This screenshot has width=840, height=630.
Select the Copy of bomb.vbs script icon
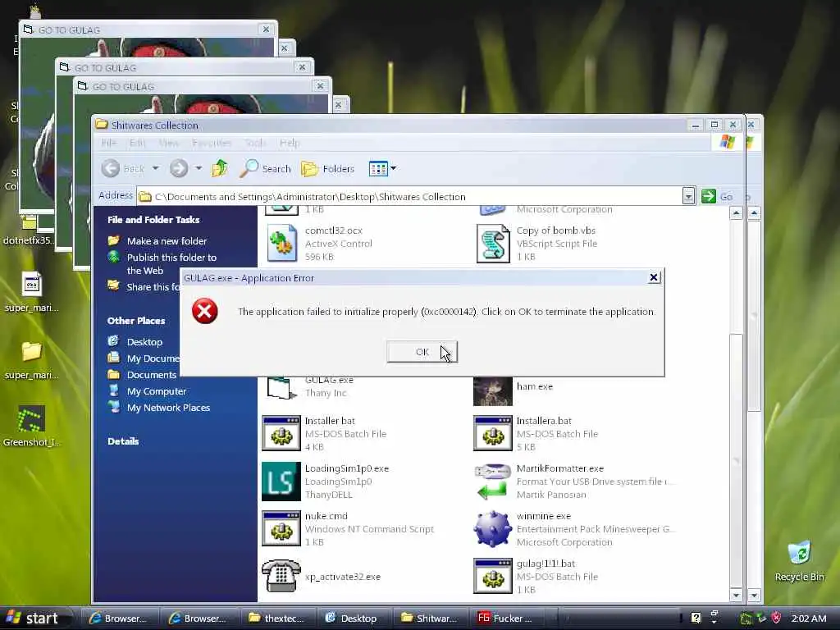point(493,244)
